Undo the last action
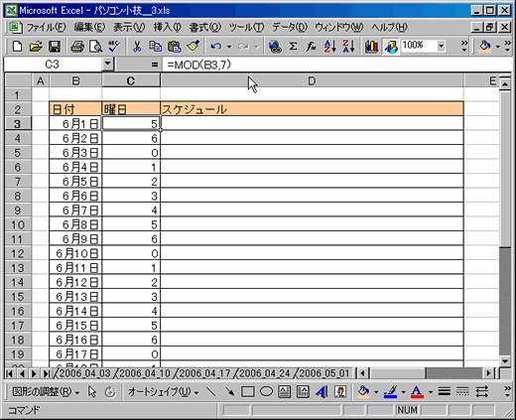516x420 pixels. tap(216, 47)
